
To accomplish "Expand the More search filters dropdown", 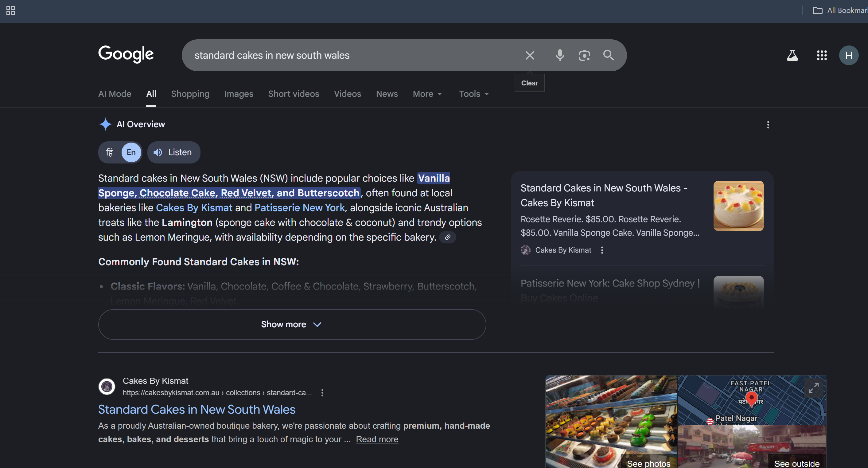I will (x=427, y=94).
